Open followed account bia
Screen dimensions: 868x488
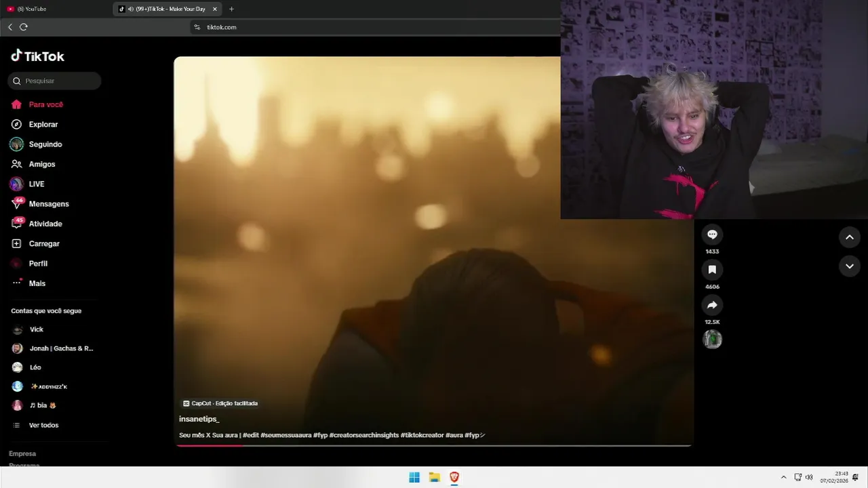[42, 405]
